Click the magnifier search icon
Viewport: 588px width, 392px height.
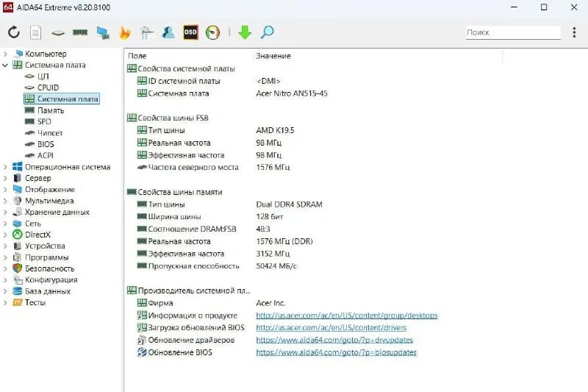(267, 32)
